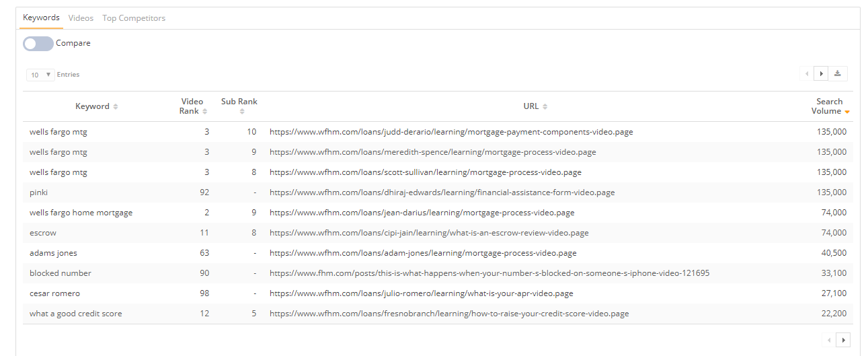Click the bottom previous page arrow
This screenshot has width=868, height=356.
pos(829,340)
